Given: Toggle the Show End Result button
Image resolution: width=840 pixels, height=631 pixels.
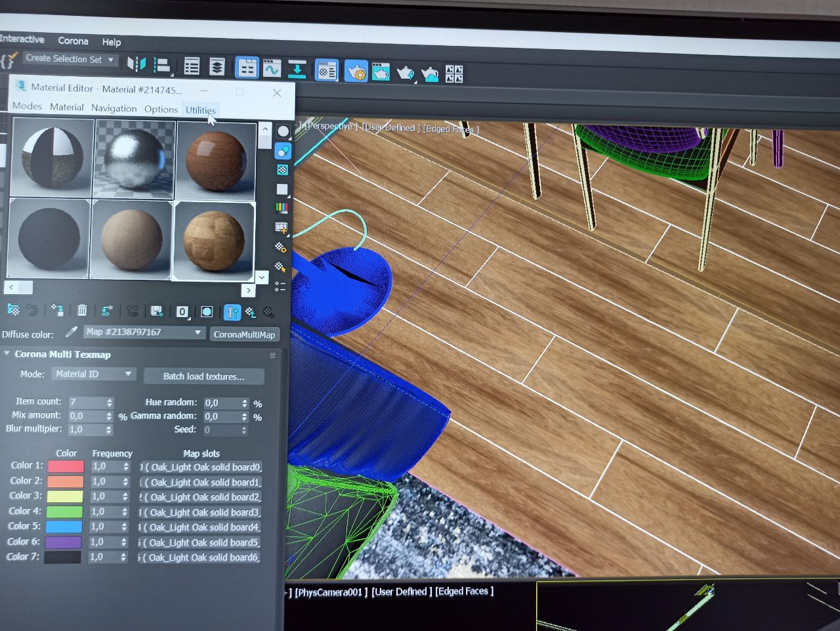Looking at the screenshot, I should coord(232,313).
